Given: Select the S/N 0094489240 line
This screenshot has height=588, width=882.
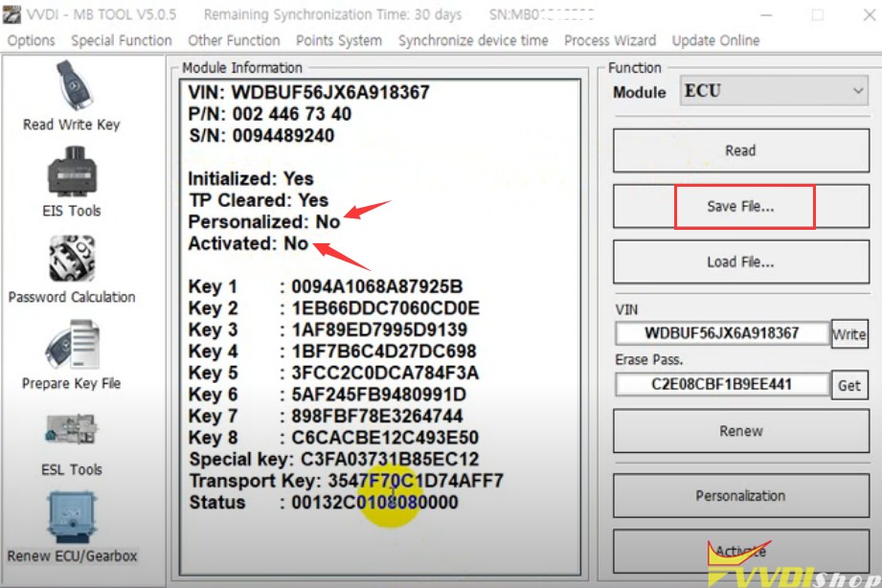Looking at the screenshot, I should (x=261, y=136).
